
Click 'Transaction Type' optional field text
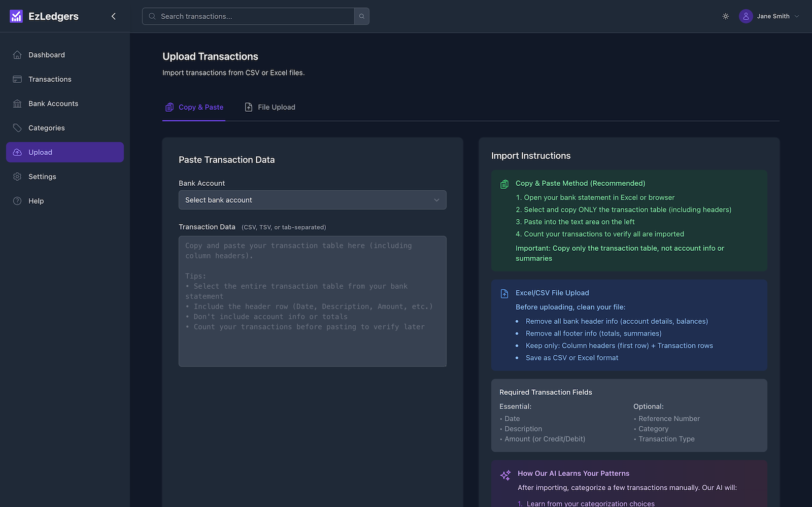666,439
